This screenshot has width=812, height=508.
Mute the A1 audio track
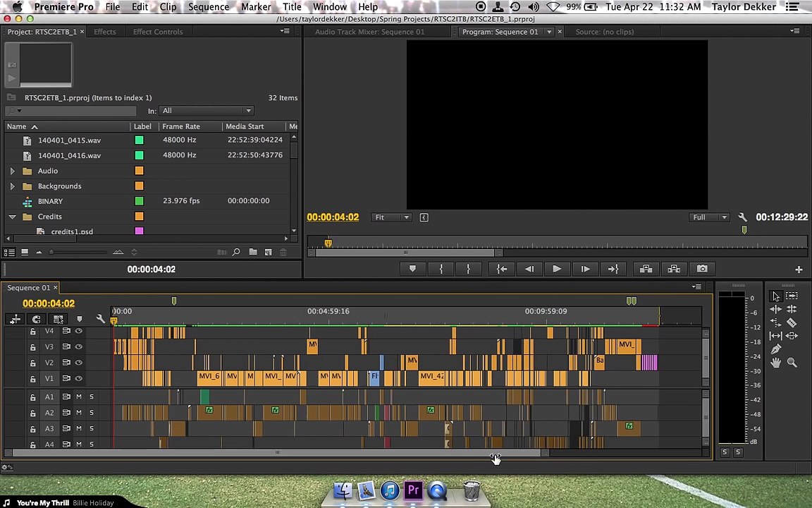point(79,397)
